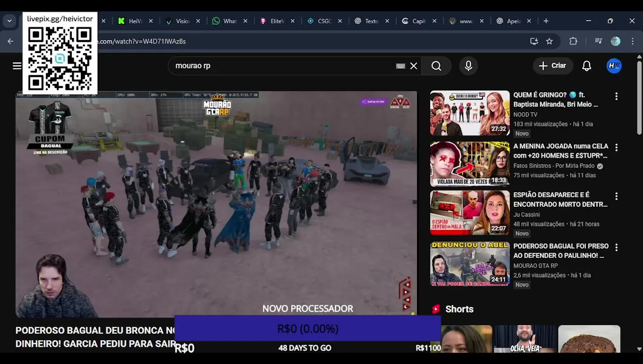The image size is (643, 364).
Task: Go back to the previous page
Action: pos(11,41)
